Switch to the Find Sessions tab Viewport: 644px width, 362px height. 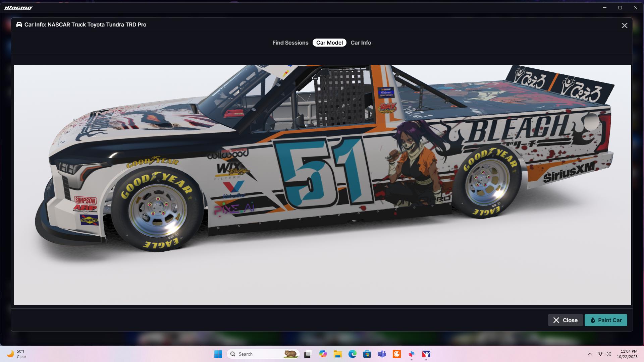[x=290, y=43]
